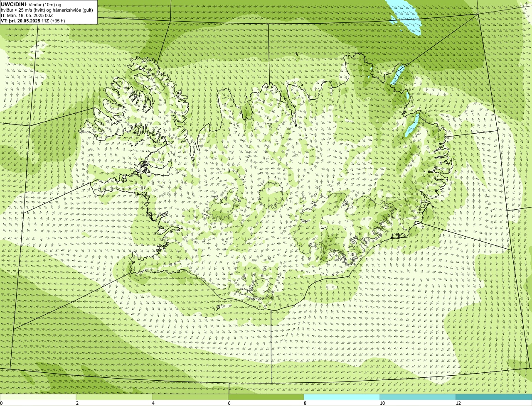Select the dark teal scale segment above 12

point(494,397)
